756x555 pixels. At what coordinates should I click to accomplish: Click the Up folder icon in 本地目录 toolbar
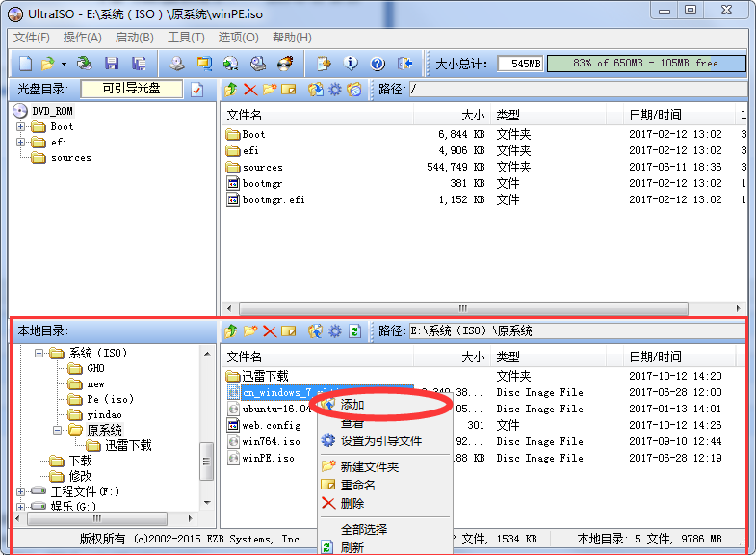[231, 331]
